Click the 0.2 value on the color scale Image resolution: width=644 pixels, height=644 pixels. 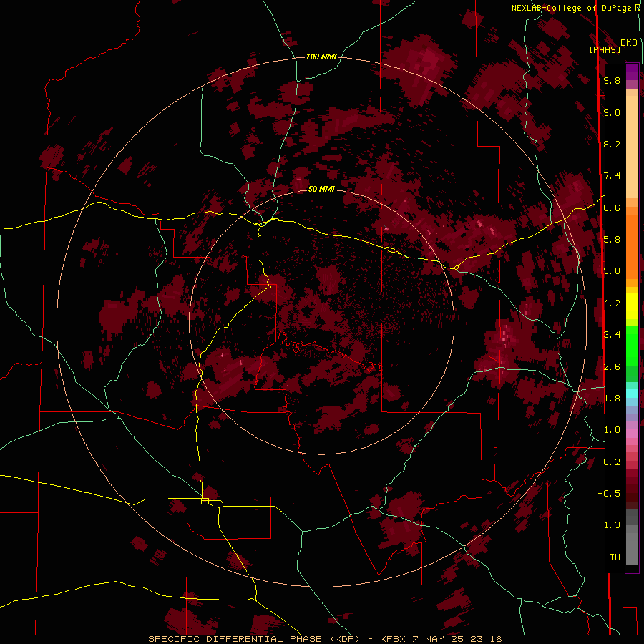(x=612, y=462)
